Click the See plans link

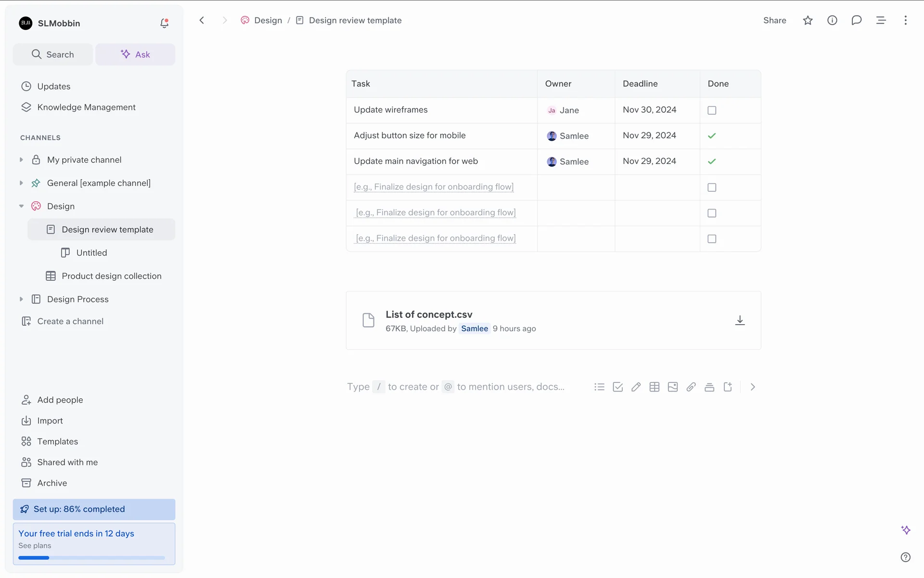[x=35, y=546]
